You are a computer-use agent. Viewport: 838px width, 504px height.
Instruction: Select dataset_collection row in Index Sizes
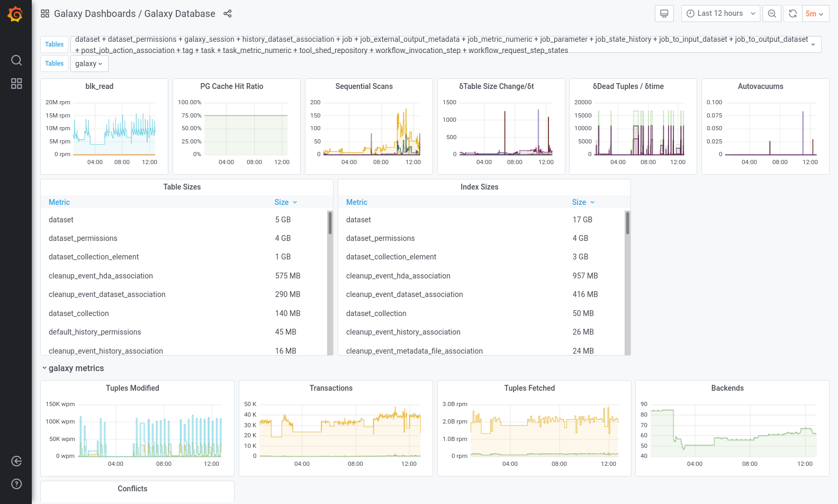(482, 313)
